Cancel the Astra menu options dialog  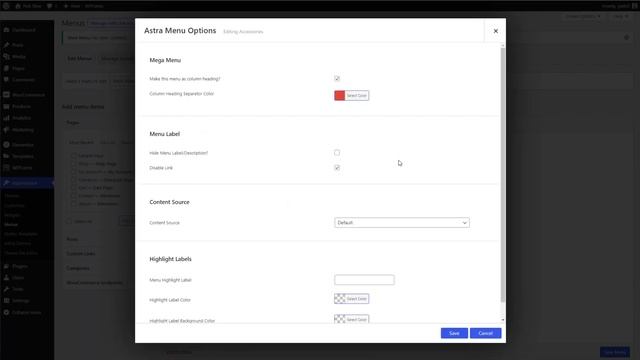[485, 333]
